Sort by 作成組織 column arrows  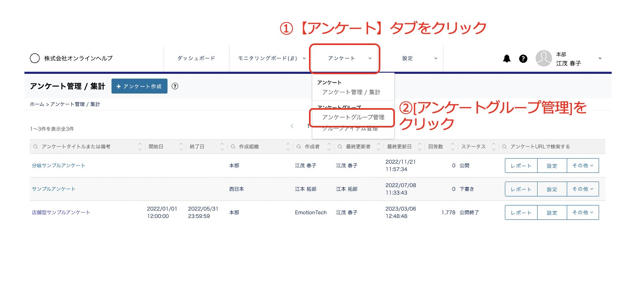(x=288, y=147)
